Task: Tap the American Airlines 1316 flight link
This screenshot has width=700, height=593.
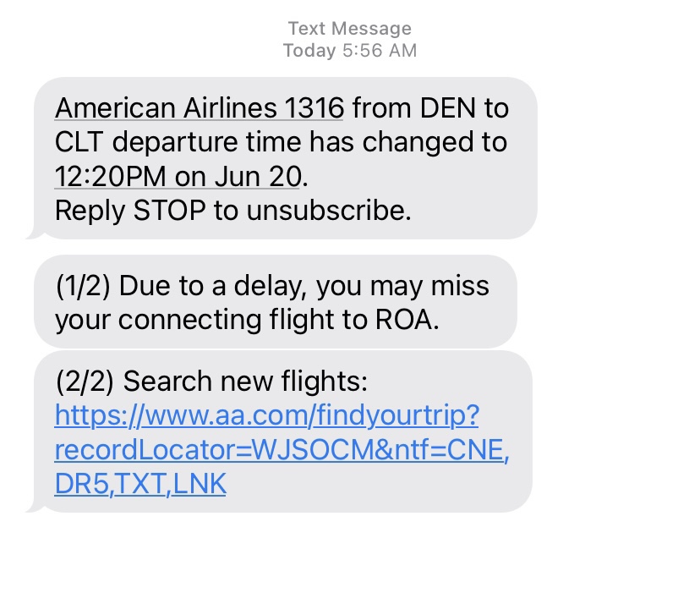Action: 199,108
